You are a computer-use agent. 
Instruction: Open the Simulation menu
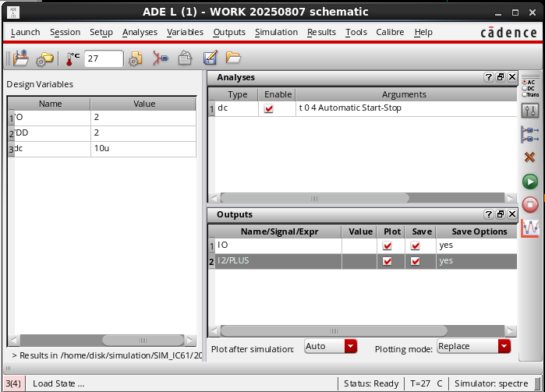[276, 32]
